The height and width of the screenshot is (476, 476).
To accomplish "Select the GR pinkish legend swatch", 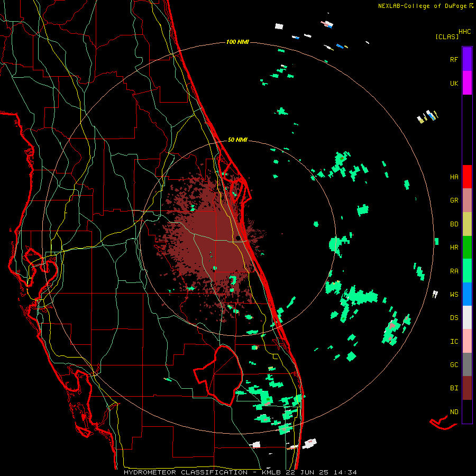I will (x=467, y=200).
